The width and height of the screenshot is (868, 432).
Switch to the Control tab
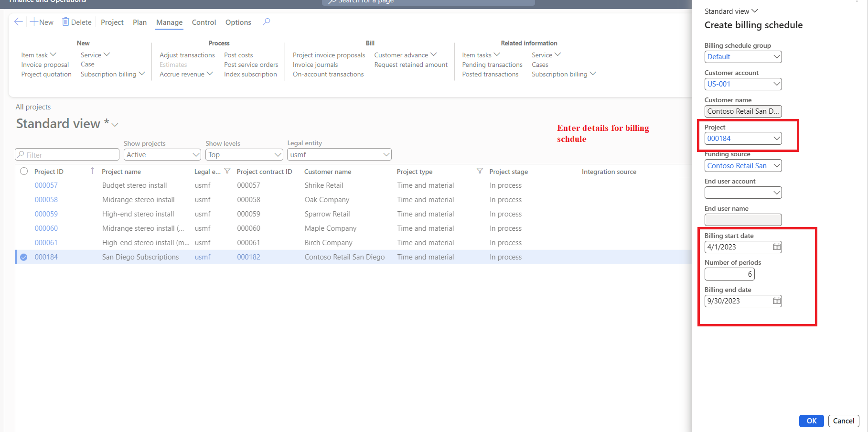click(204, 22)
